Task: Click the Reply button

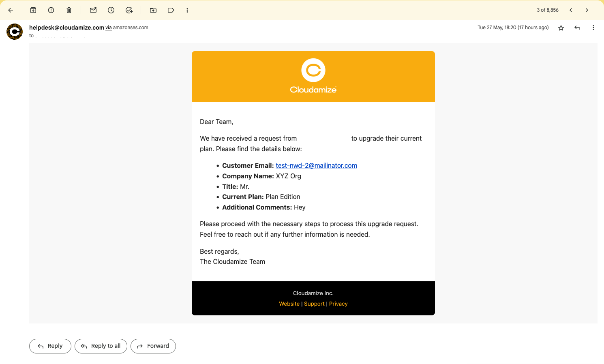Action: coord(50,346)
